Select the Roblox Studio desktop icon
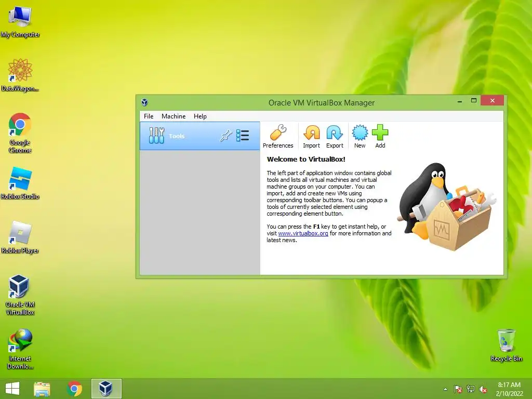 click(20, 183)
